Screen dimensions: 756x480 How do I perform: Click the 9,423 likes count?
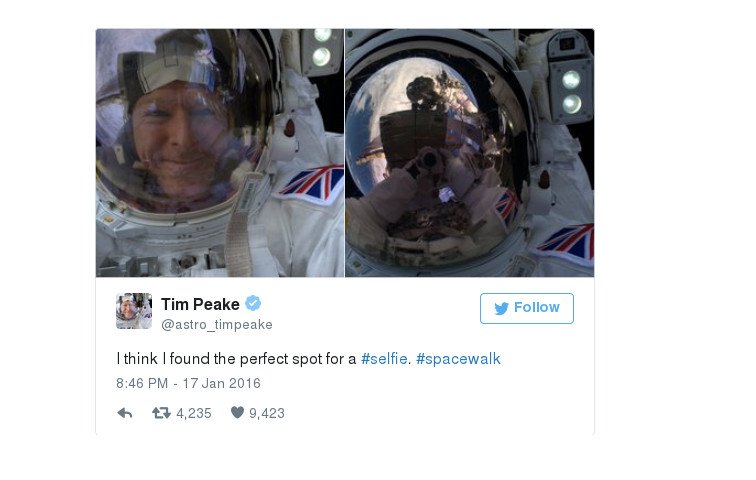point(267,413)
